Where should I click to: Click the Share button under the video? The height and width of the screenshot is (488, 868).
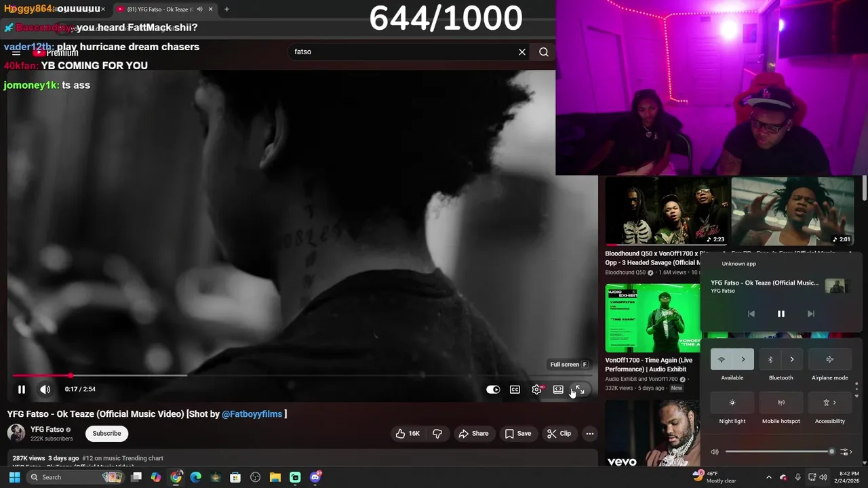473,434
